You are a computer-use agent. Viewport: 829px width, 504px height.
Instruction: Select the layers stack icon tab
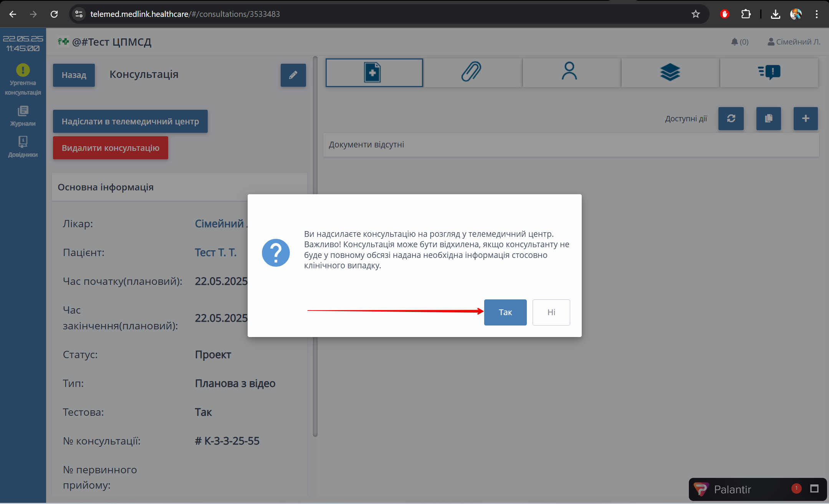[670, 73]
